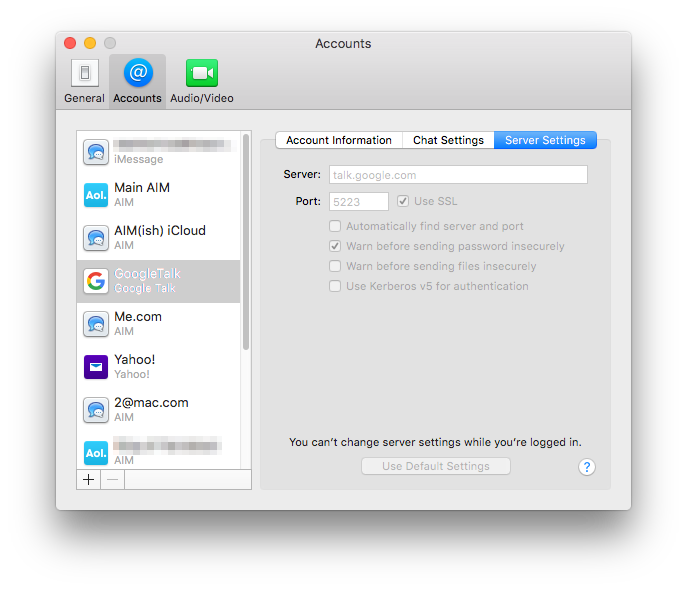Image resolution: width=687 pixels, height=590 pixels.
Task: Select the Main AIM account name
Action: (x=142, y=187)
